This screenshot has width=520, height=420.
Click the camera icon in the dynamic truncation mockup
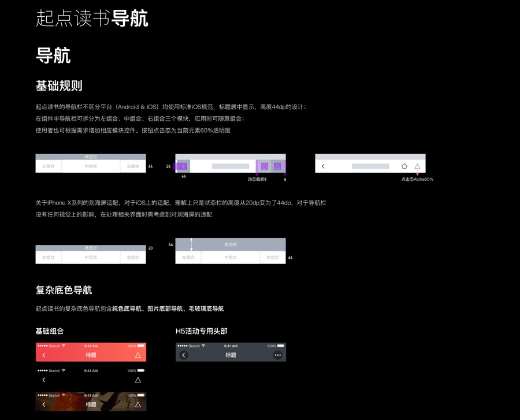click(x=264, y=166)
